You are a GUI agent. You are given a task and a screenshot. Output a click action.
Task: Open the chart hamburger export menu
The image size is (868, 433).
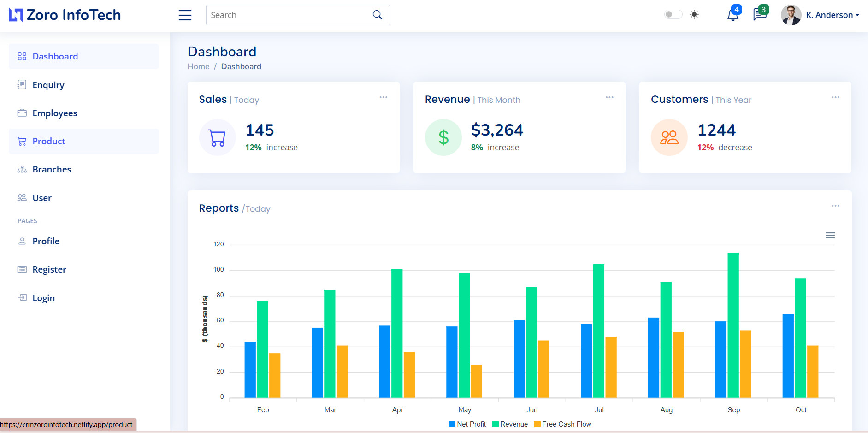click(x=830, y=236)
